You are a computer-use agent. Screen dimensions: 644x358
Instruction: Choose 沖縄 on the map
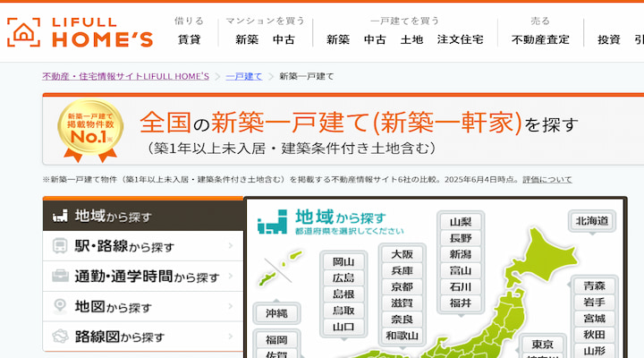pos(276,314)
